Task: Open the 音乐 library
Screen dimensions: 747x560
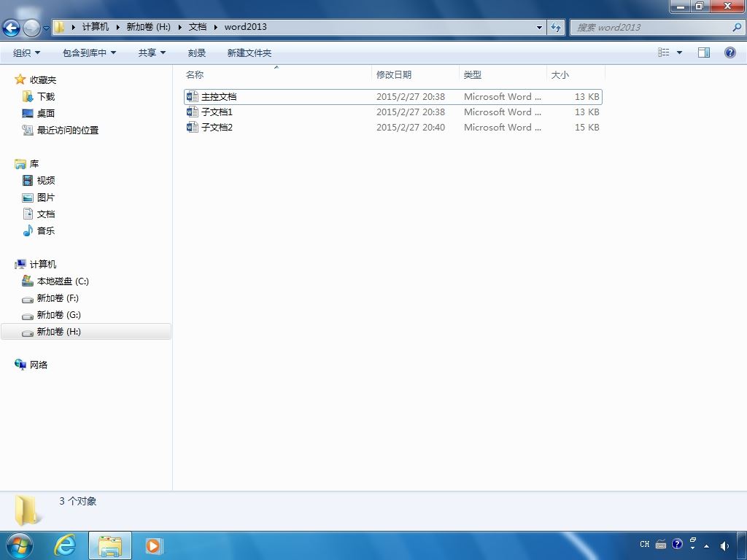Action: click(x=46, y=230)
